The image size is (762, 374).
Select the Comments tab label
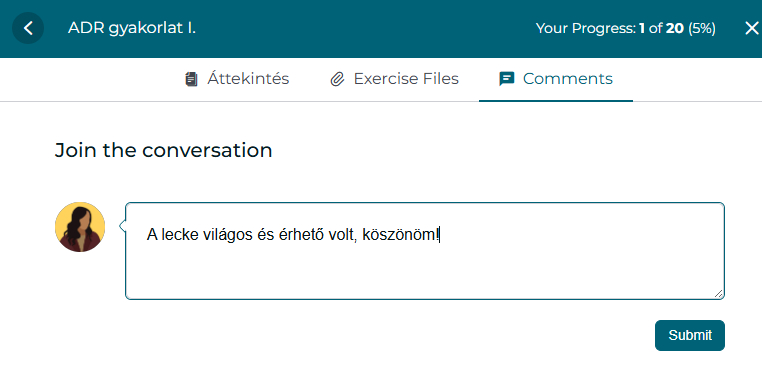[568, 79]
